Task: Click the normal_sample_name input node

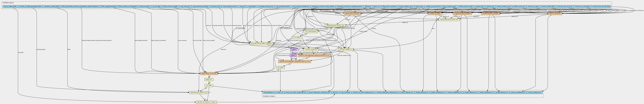Action: (406, 6)
